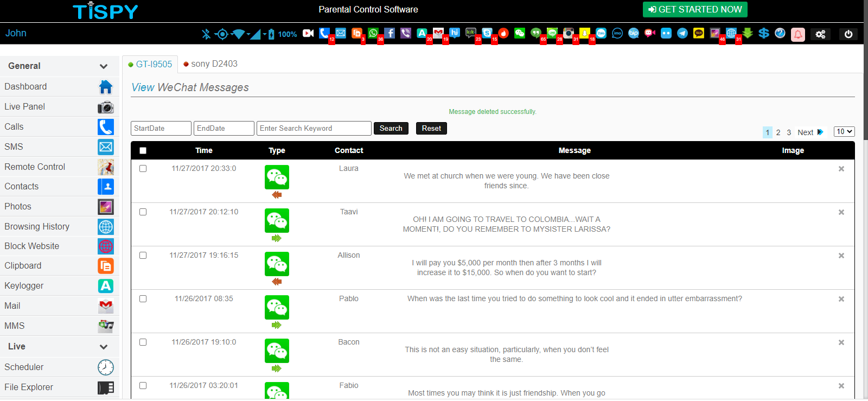This screenshot has height=401, width=868.
Task: Go to page 2 of messages
Action: point(778,132)
